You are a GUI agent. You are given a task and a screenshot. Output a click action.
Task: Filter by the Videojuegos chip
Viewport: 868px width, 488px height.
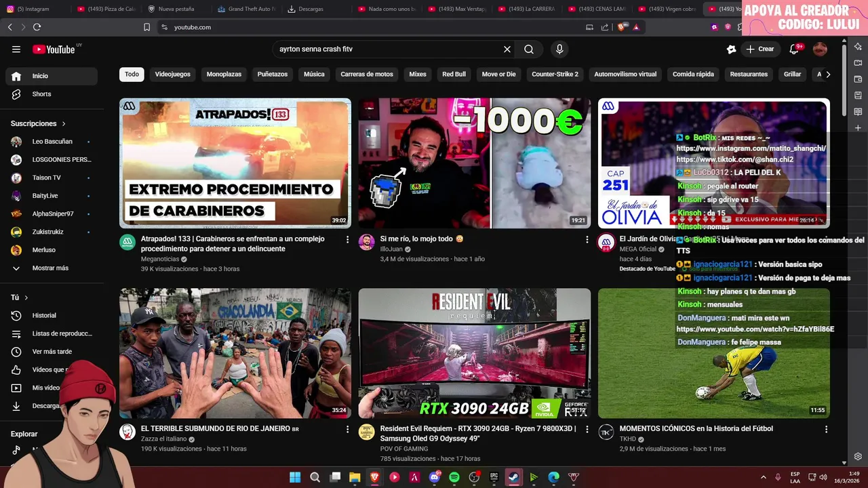point(172,75)
